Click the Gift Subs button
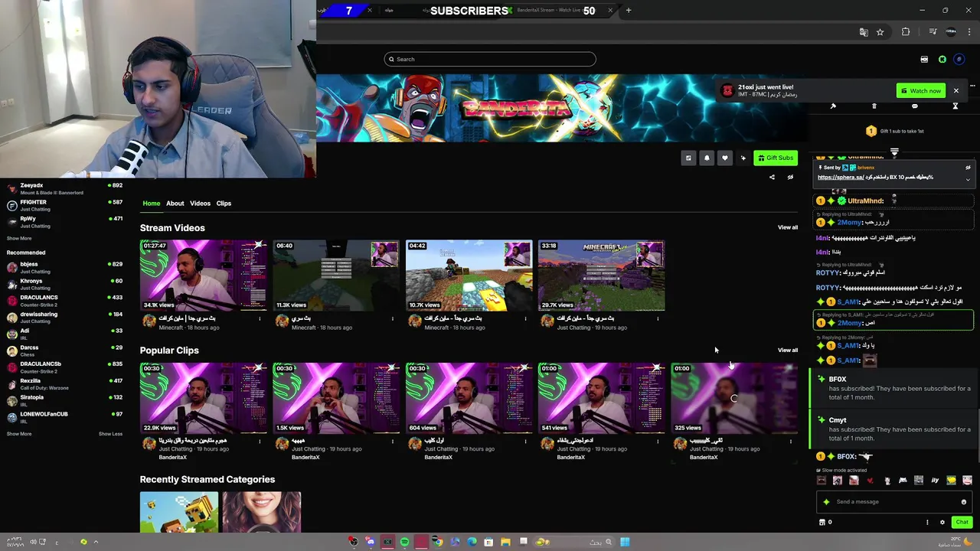This screenshot has width=980, height=551. (x=776, y=158)
